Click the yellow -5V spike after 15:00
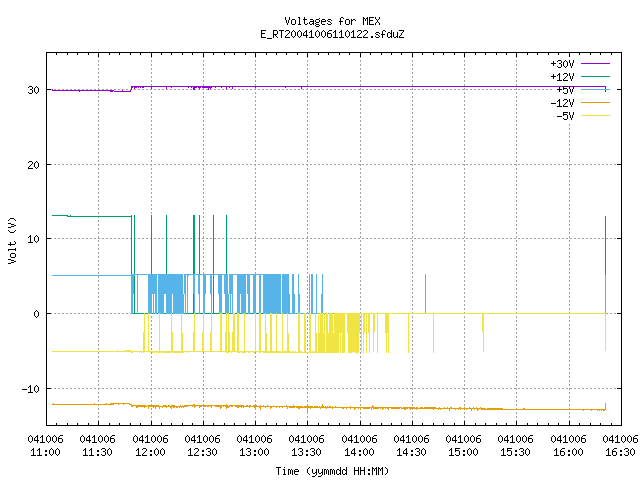Viewport: 640px width, 480px height. [483, 333]
